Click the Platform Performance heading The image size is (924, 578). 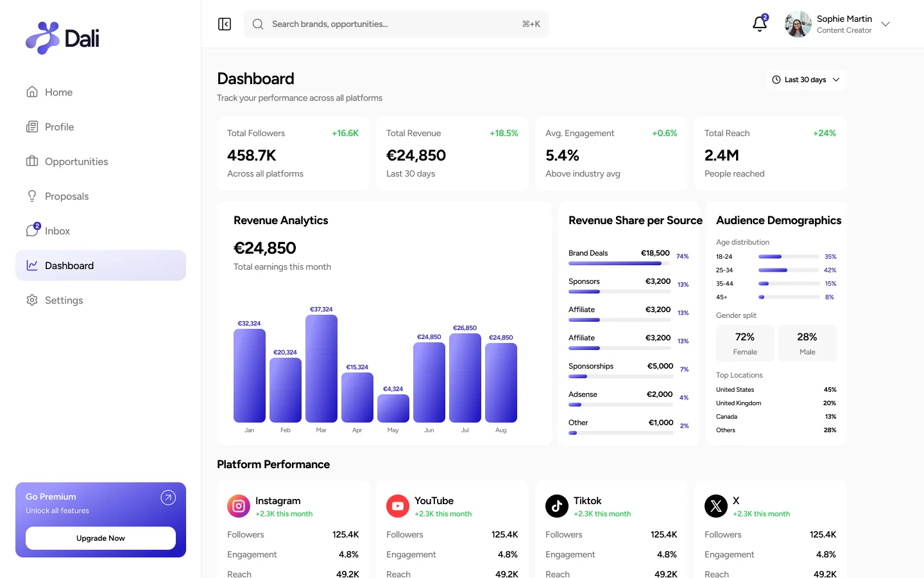273,464
